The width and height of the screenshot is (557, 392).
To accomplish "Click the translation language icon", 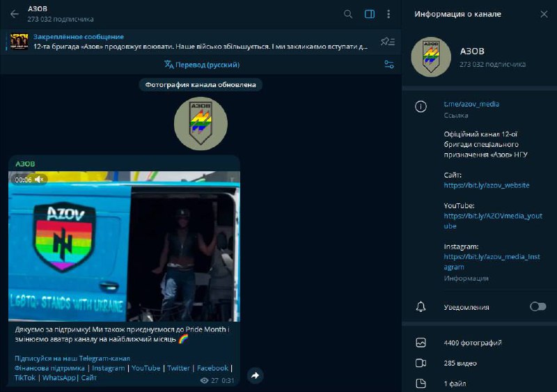I will point(169,65).
